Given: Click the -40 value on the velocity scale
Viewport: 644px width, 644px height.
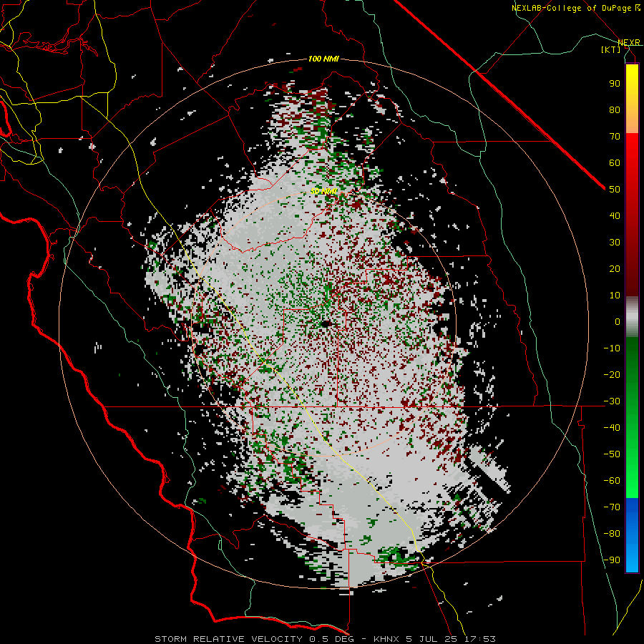Looking at the screenshot, I should [612, 428].
